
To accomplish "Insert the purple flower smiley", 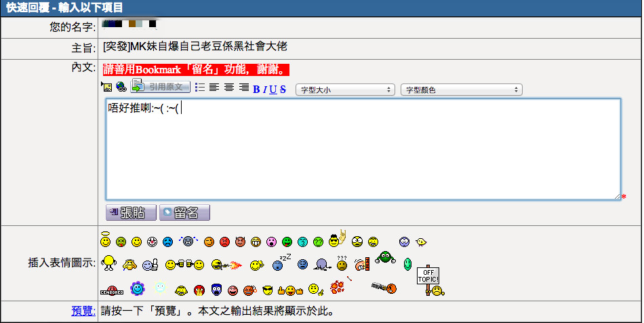I will click(x=138, y=288).
